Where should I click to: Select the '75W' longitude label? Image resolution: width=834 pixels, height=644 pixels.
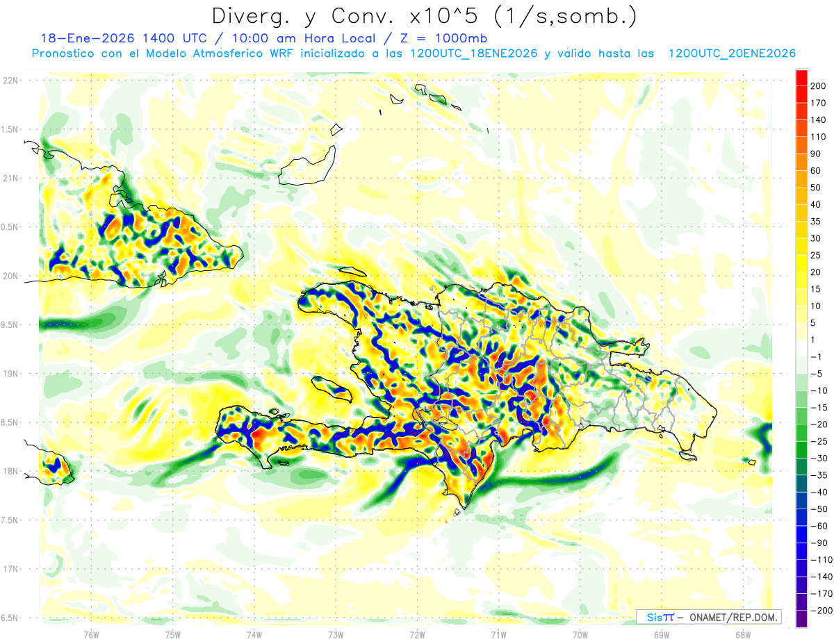point(173,634)
